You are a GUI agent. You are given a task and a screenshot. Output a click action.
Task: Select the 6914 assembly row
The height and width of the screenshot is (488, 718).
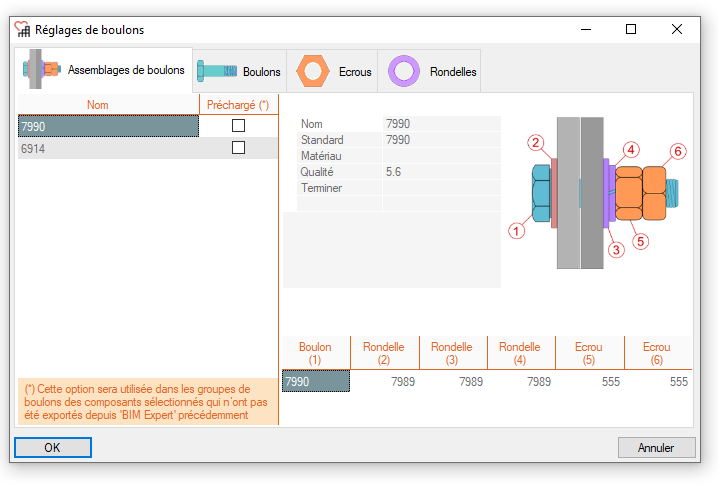click(x=108, y=148)
